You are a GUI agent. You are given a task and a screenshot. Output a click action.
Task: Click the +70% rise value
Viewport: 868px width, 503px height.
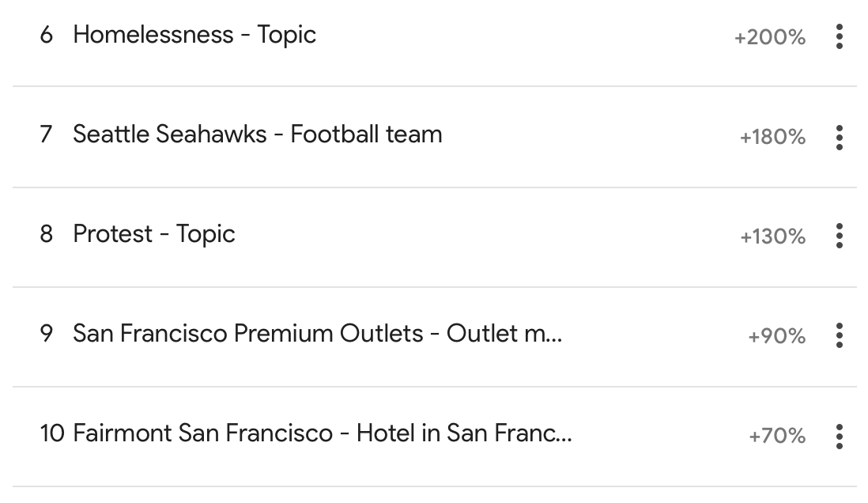tap(776, 436)
